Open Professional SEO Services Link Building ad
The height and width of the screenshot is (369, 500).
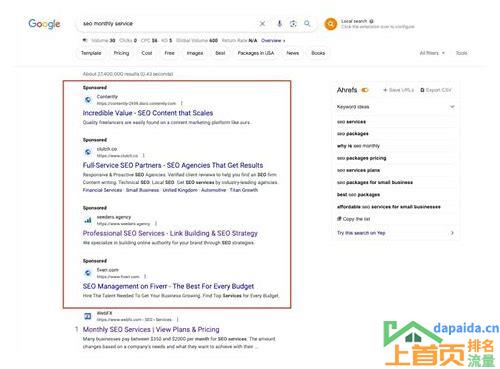(170, 233)
